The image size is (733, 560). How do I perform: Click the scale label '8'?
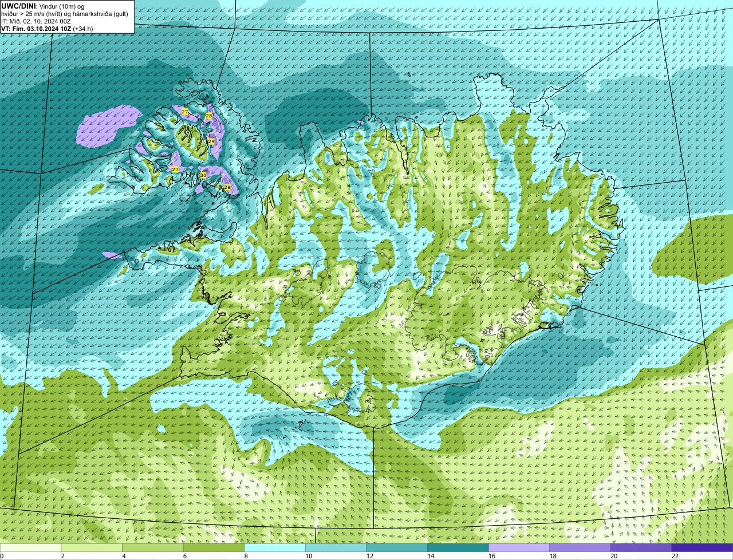click(x=246, y=556)
